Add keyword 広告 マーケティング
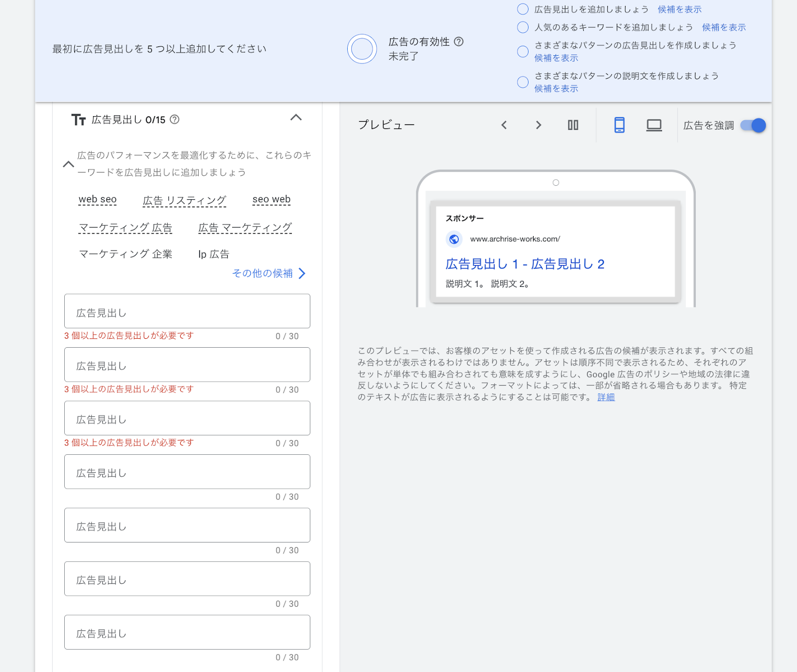This screenshot has width=797, height=672. (245, 228)
